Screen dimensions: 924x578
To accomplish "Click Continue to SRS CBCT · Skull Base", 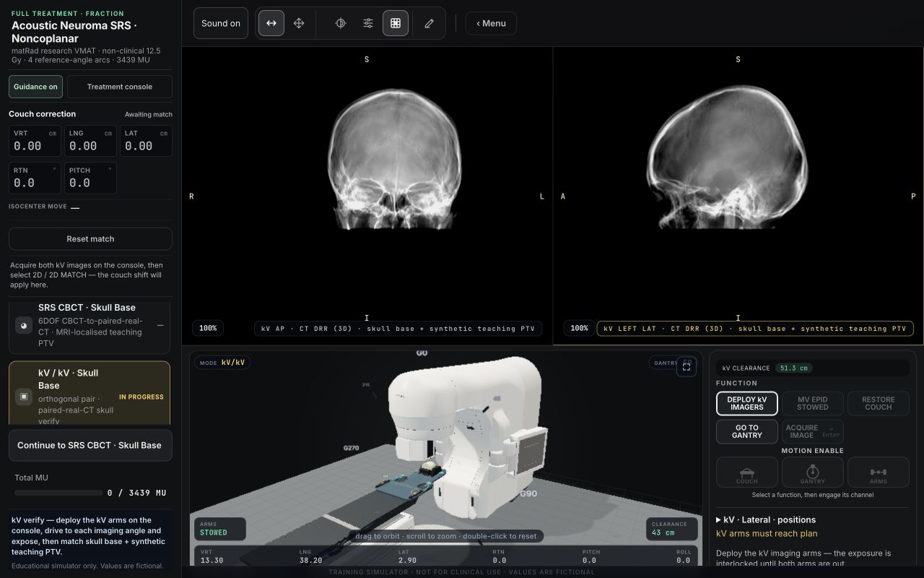I will tap(90, 445).
